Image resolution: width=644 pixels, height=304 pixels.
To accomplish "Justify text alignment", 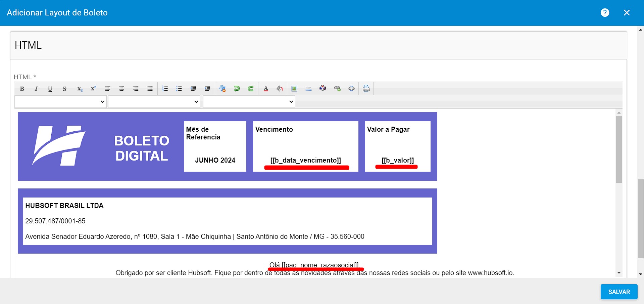I will click(150, 89).
